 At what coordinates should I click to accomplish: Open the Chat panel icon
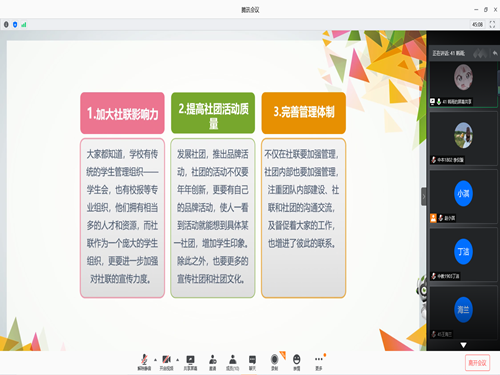point(252,362)
